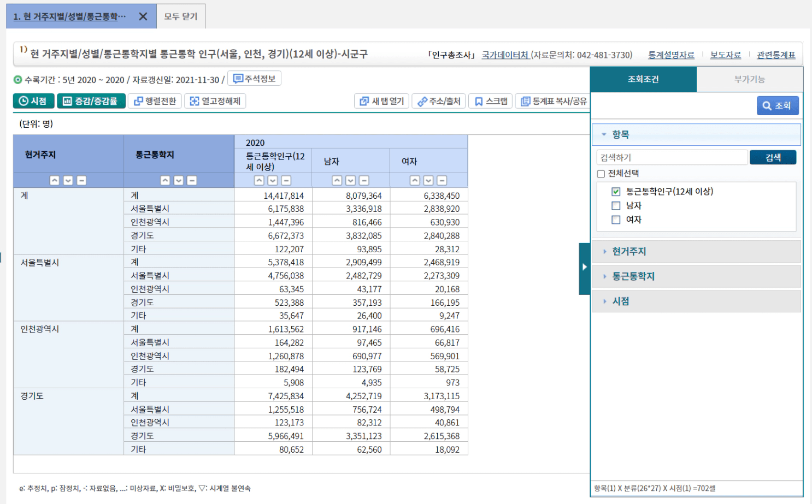Image resolution: width=812 pixels, height=504 pixels.
Task: Open the 국가데이터처 link
Action: (x=505, y=55)
